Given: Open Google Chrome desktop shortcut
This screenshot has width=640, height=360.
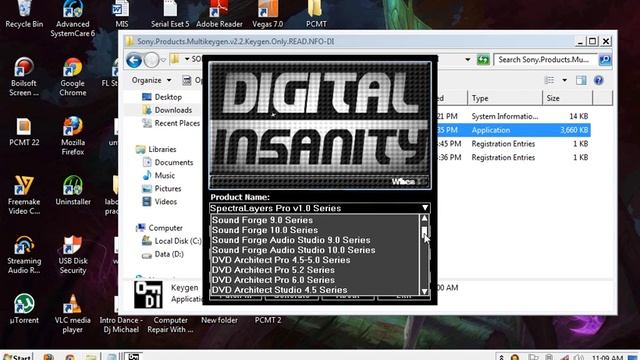Looking at the screenshot, I should [73, 77].
